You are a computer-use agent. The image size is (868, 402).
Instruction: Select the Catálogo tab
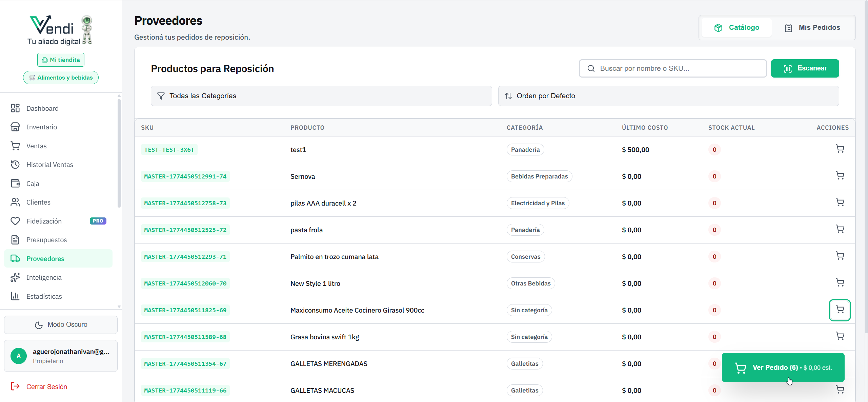coord(737,27)
